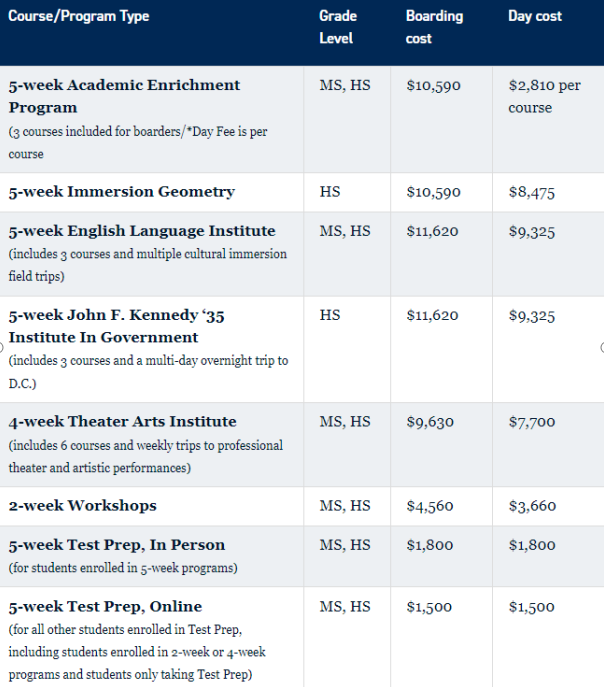Click the 2-week Workshops title
604x687 pixels.
pos(82,505)
